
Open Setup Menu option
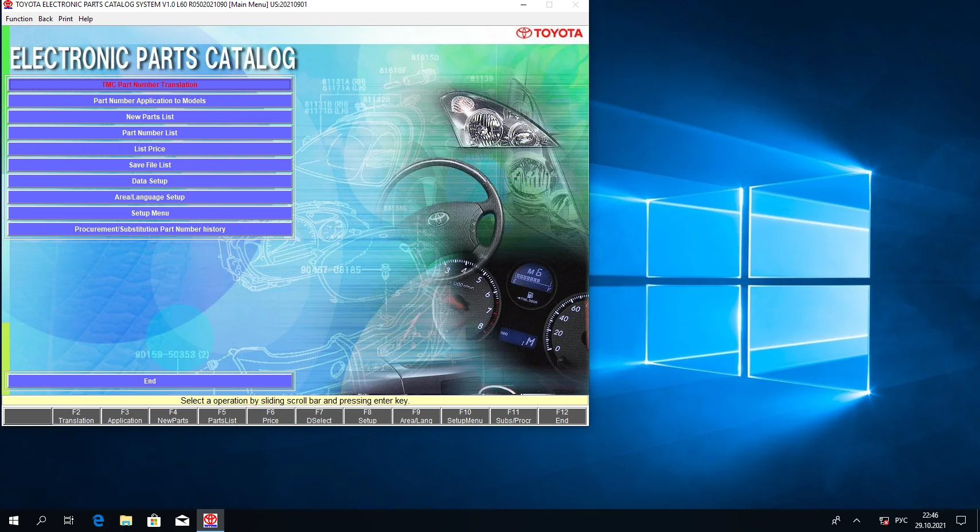point(150,213)
